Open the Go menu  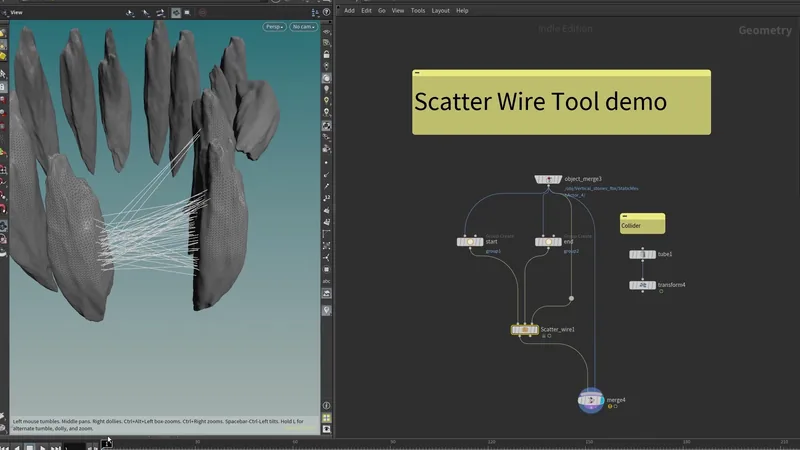(382, 11)
